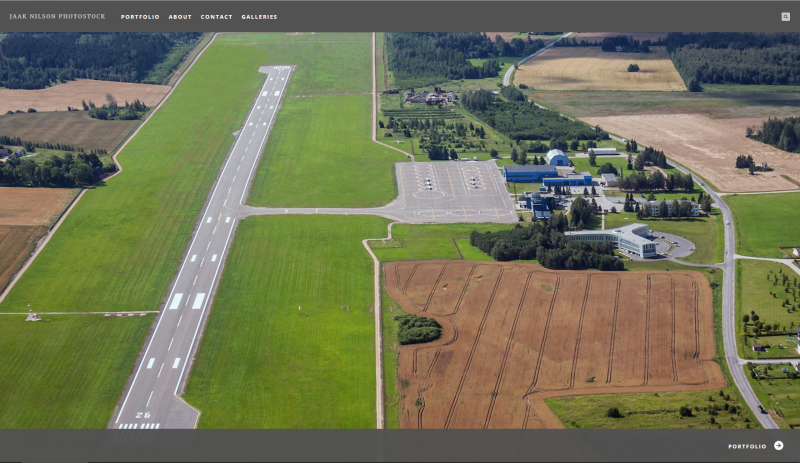Click the arrow icon next to Portfolio
Viewport: 800px width, 463px height.
779,446
